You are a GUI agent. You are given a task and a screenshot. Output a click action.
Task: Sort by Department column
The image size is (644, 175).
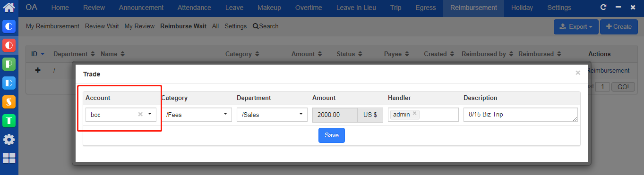tap(74, 54)
